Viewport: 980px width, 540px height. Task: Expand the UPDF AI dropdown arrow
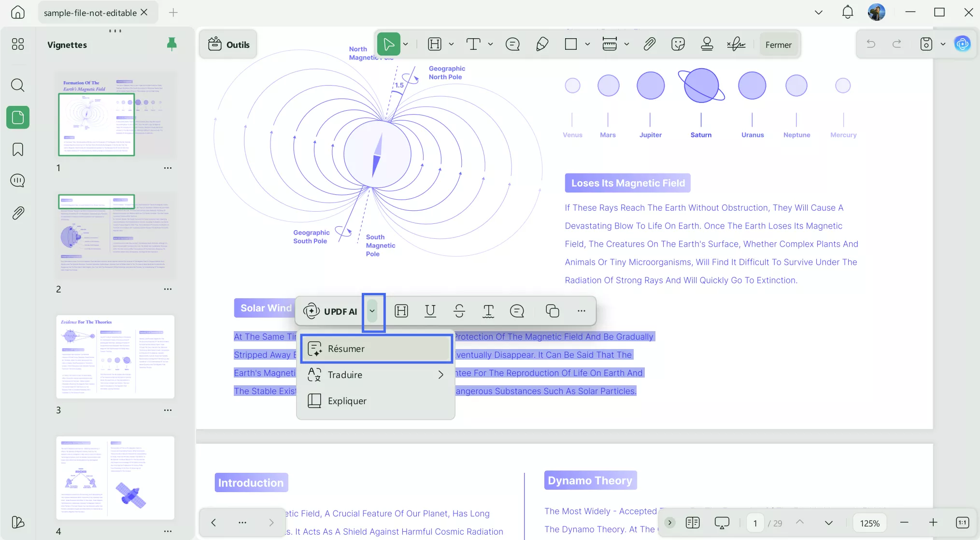[x=372, y=311]
